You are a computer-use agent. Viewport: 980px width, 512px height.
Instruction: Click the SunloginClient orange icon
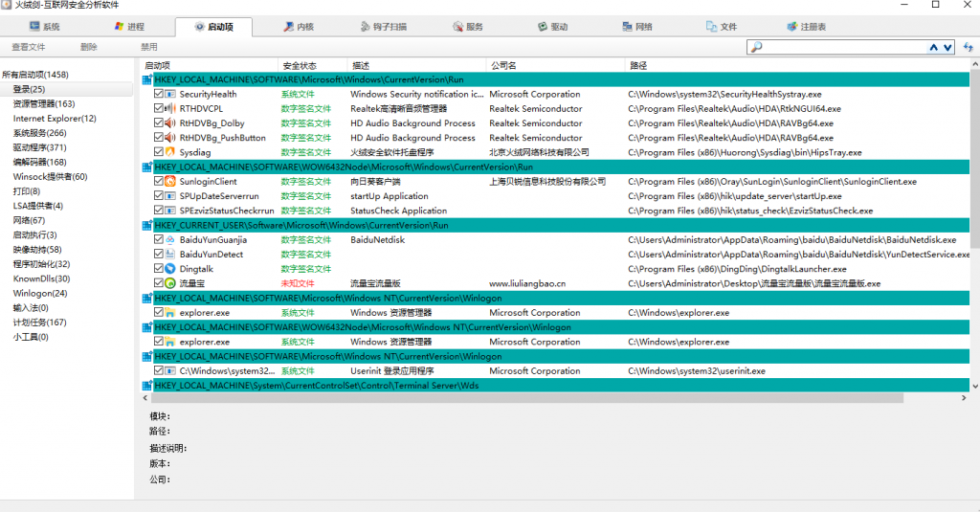170,181
